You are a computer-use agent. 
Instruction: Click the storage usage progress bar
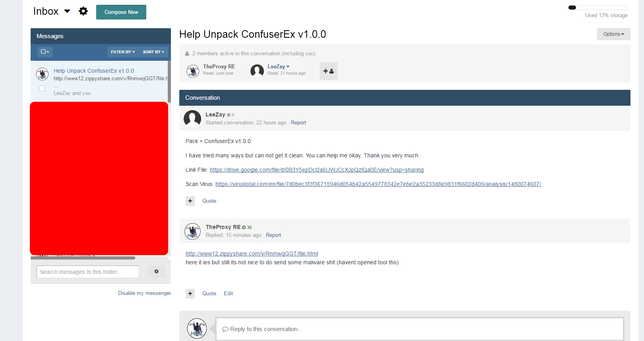point(598,8)
